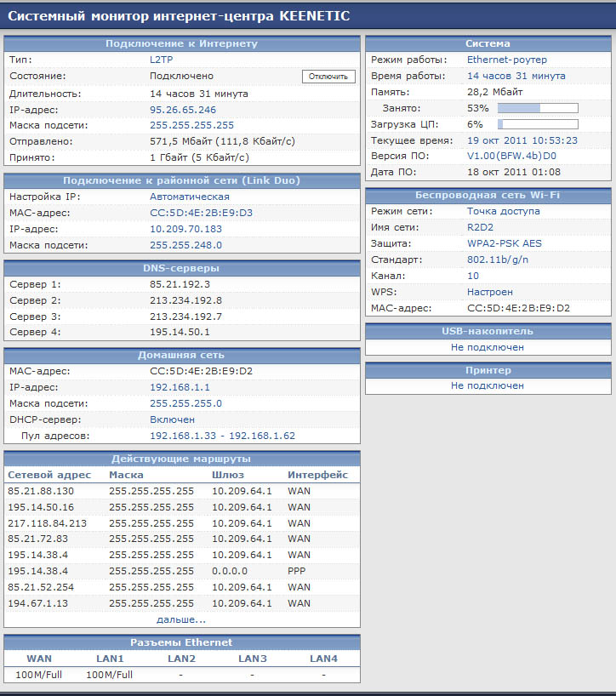Click the Отправлено value 571,5 Мбайт
The width and height of the screenshot is (616, 696).
pos(181,141)
